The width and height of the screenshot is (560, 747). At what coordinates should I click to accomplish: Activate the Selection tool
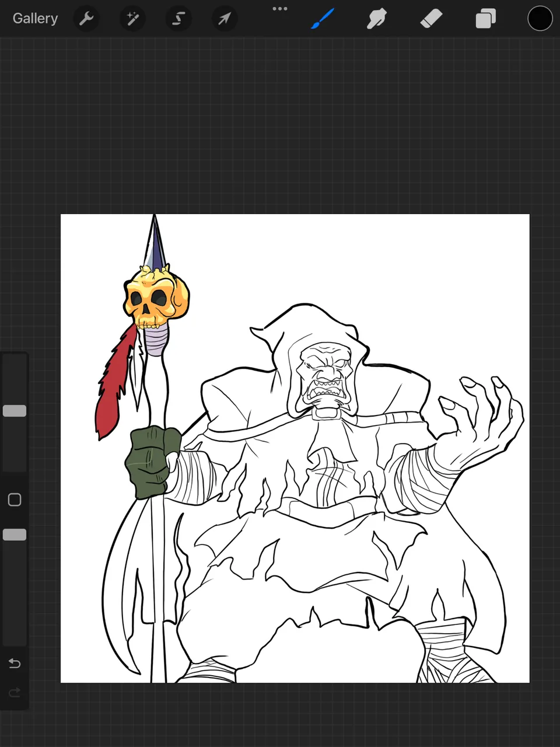tap(178, 19)
